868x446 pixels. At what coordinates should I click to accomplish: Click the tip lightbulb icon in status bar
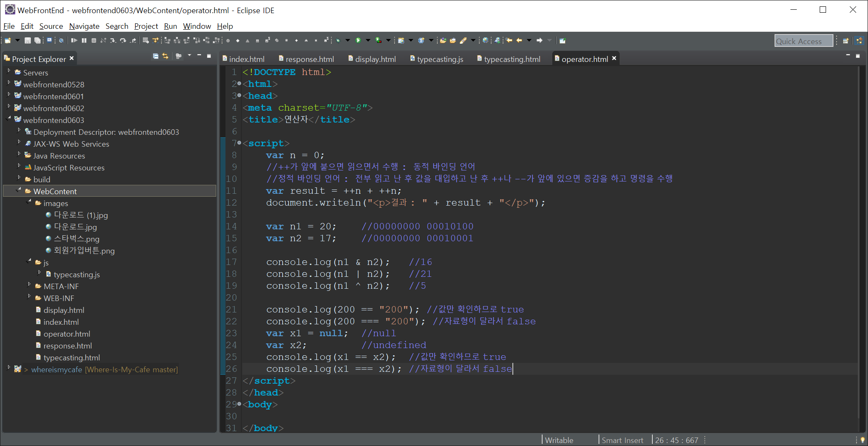pyautogui.click(x=862, y=440)
